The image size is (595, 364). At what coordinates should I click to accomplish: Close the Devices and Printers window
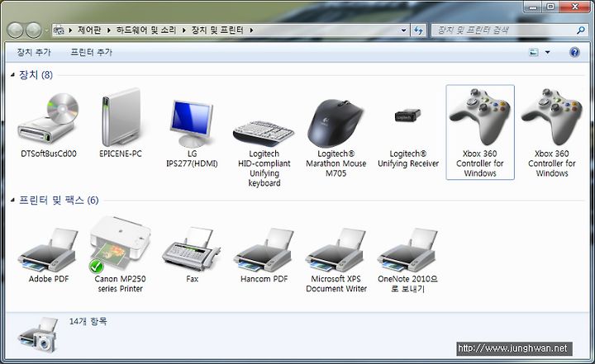tap(574, 7)
